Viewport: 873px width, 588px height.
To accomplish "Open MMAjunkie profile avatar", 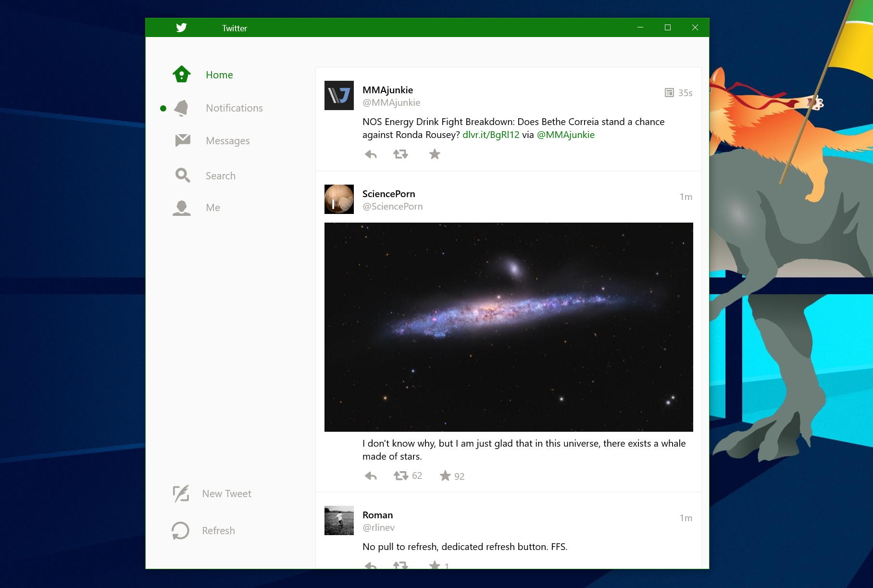I will 339,95.
